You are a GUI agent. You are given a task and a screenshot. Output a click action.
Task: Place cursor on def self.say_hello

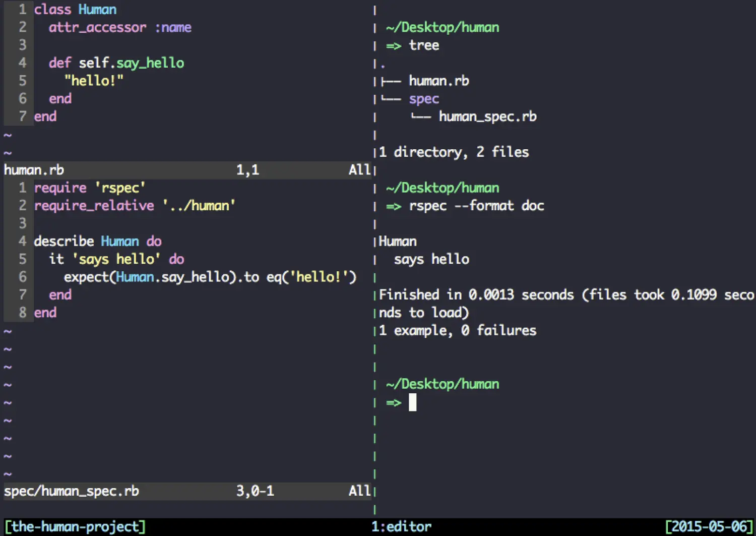pyautogui.click(x=116, y=63)
